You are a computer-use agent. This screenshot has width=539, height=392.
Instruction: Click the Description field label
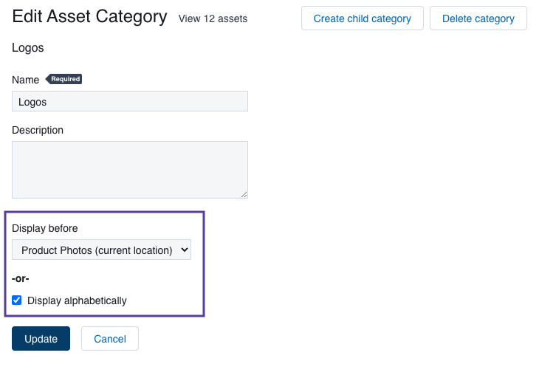coord(38,130)
